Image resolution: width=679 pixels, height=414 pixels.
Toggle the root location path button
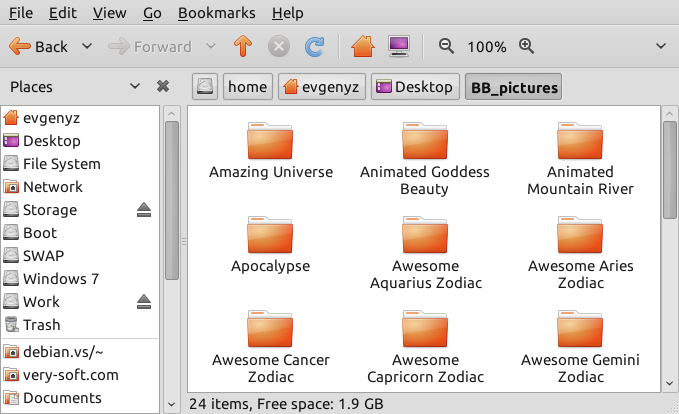[205, 87]
